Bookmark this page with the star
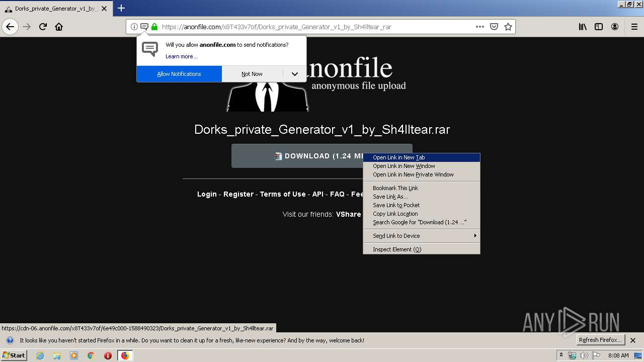 508,27
